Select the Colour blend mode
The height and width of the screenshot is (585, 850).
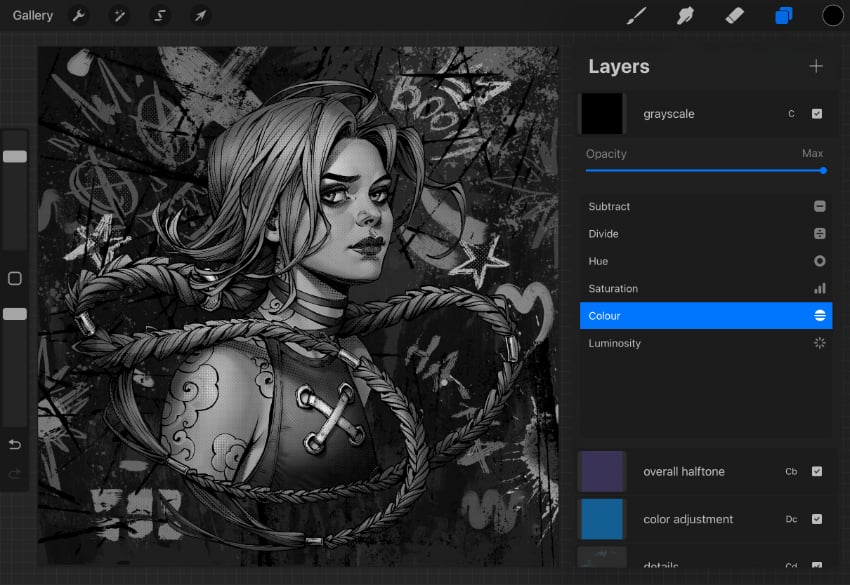706,316
